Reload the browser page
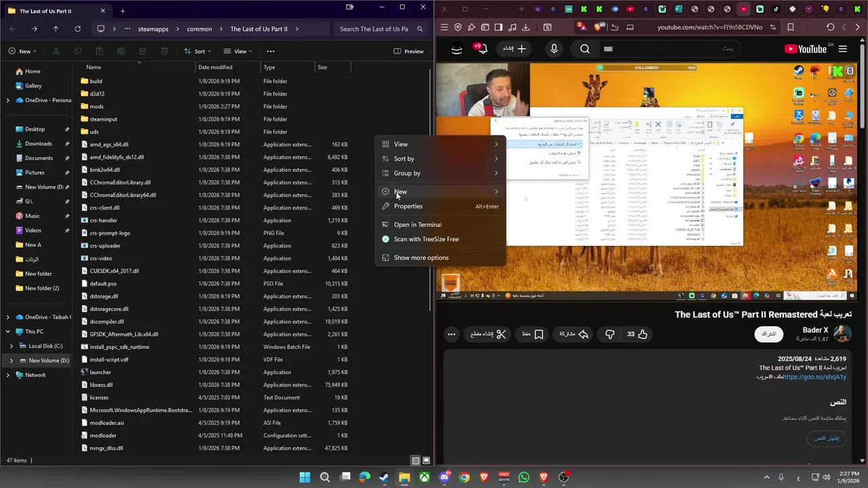This screenshot has height=488, width=868. [830, 28]
